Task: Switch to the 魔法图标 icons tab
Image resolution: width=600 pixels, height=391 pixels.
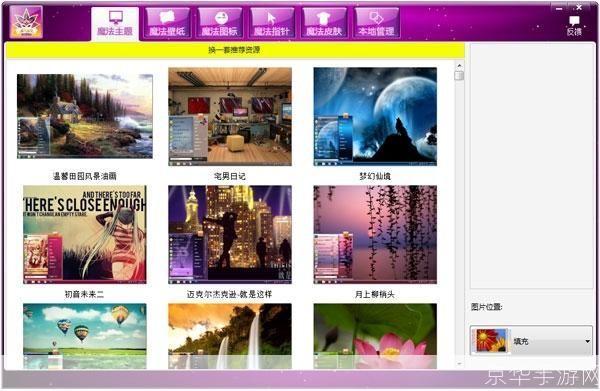Action: (220, 23)
